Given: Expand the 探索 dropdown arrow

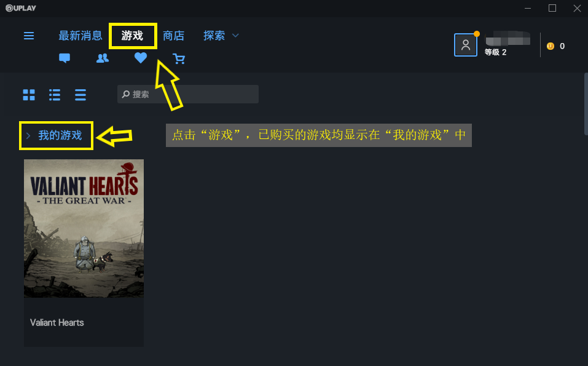Looking at the screenshot, I should point(235,36).
